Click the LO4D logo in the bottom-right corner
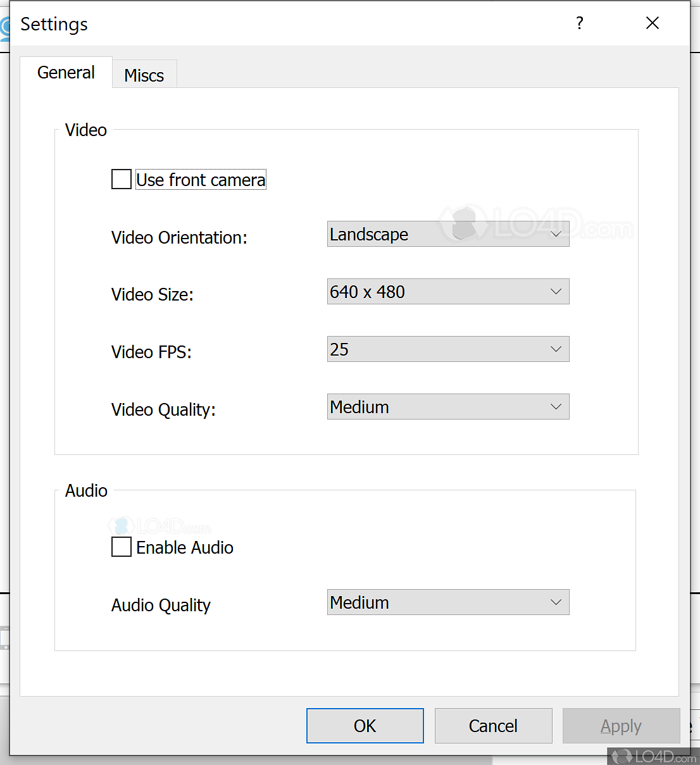This screenshot has height=765, width=700. (654, 756)
